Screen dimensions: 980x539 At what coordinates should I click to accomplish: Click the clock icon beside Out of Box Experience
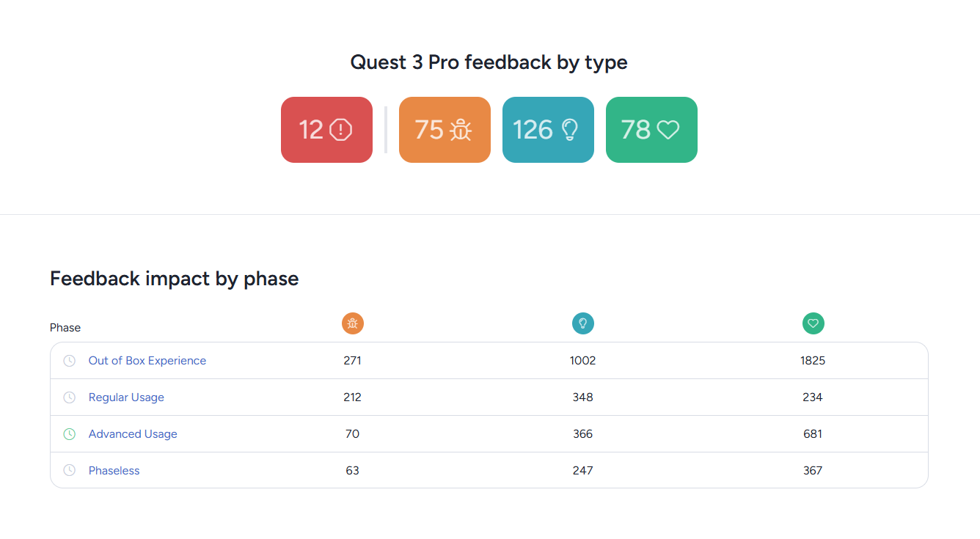(69, 361)
